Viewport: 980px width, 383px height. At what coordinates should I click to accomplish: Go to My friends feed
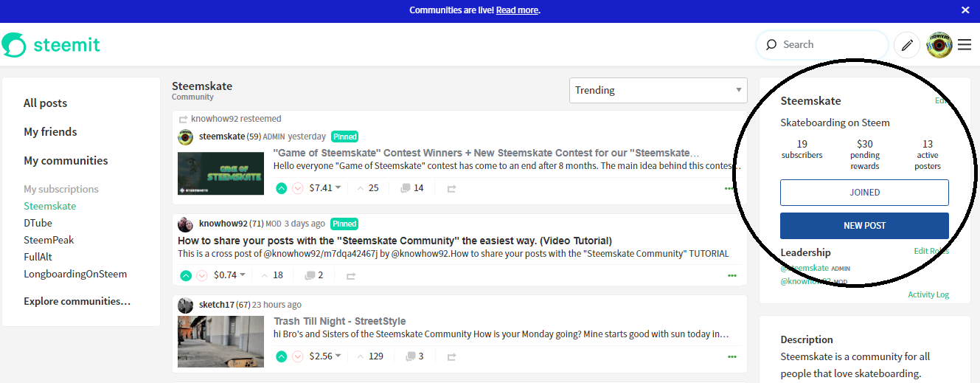(50, 132)
